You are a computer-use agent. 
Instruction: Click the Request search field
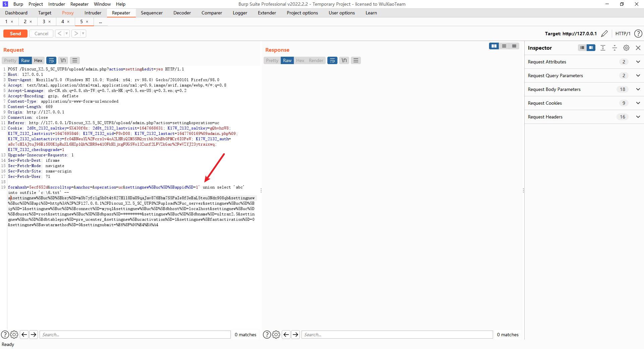[x=135, y=335]
